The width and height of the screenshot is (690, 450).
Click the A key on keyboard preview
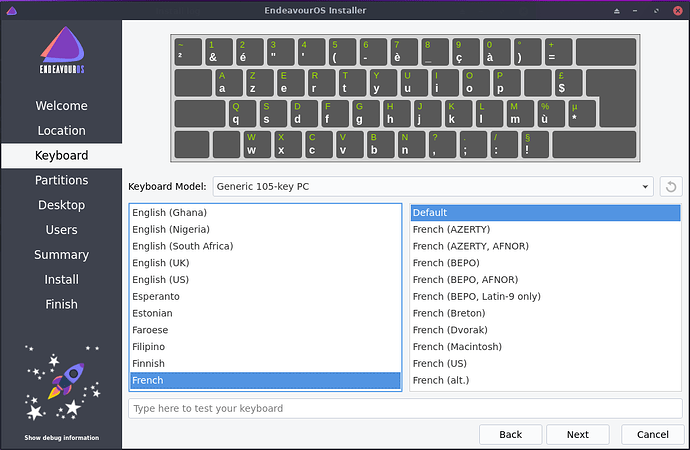coord(229,83)
